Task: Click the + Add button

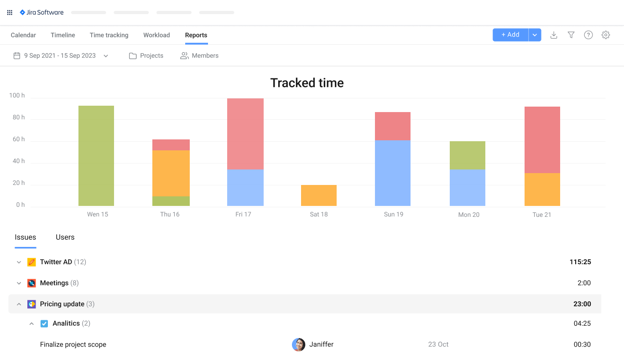Action: (x=510, y=35)
